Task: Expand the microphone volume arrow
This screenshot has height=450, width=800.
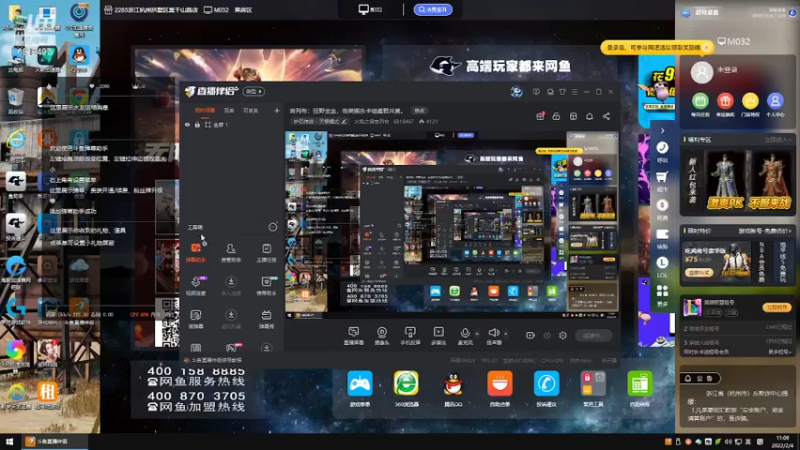Action: tap(477, 334)
